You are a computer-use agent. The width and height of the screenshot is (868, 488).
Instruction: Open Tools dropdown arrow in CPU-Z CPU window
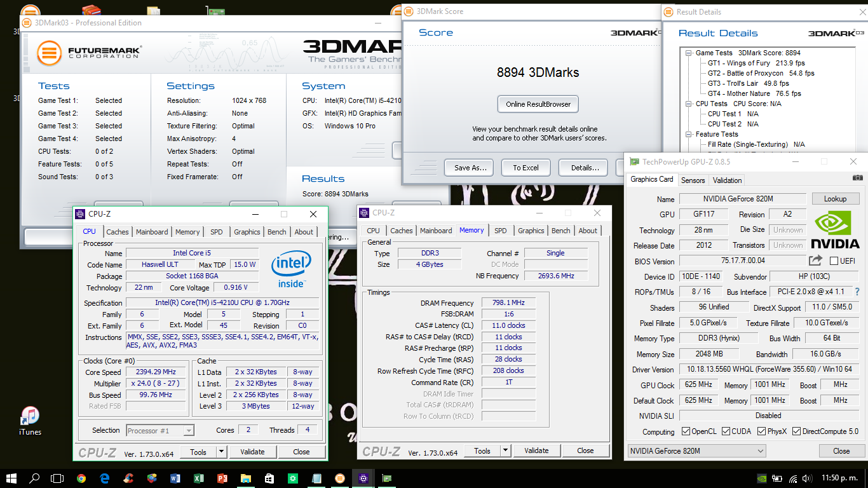click(221, 452)
